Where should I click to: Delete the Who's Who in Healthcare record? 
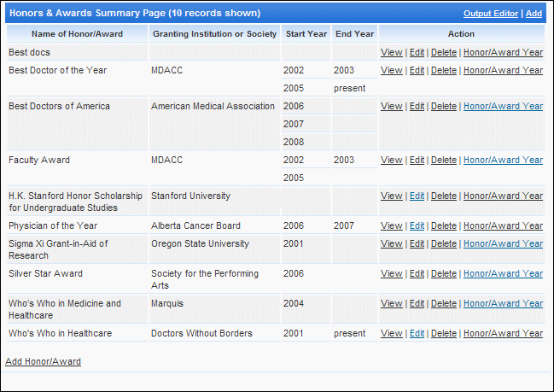[444, 333]
